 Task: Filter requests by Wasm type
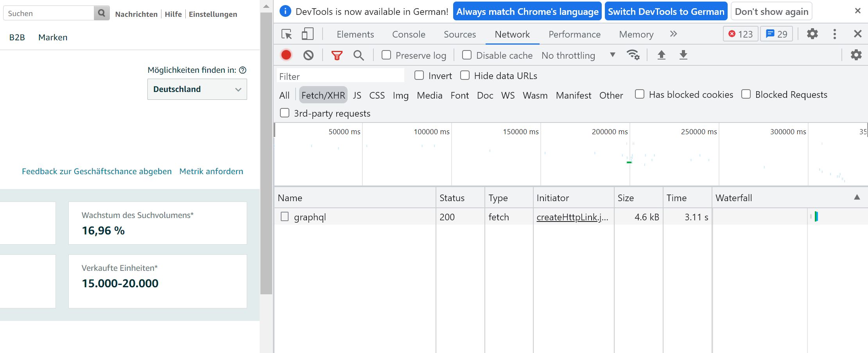(535, 95)
